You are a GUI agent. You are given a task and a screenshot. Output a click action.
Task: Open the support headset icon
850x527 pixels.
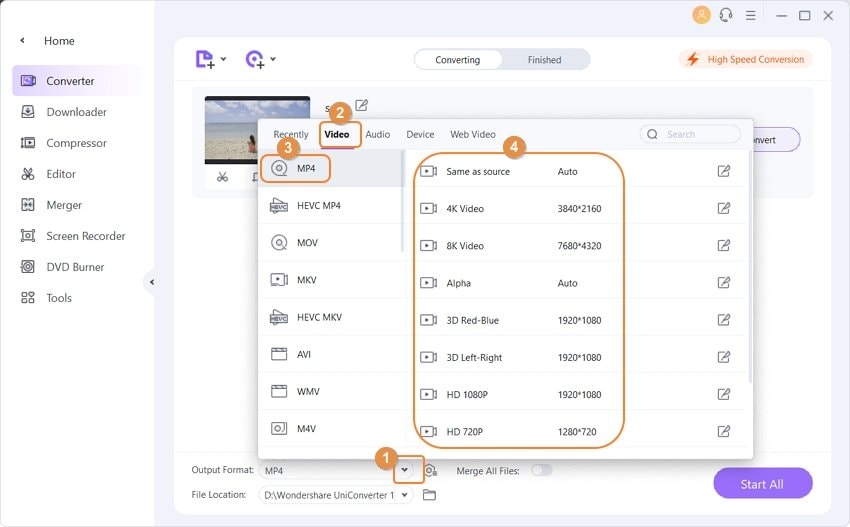click(x=726, y=15)
